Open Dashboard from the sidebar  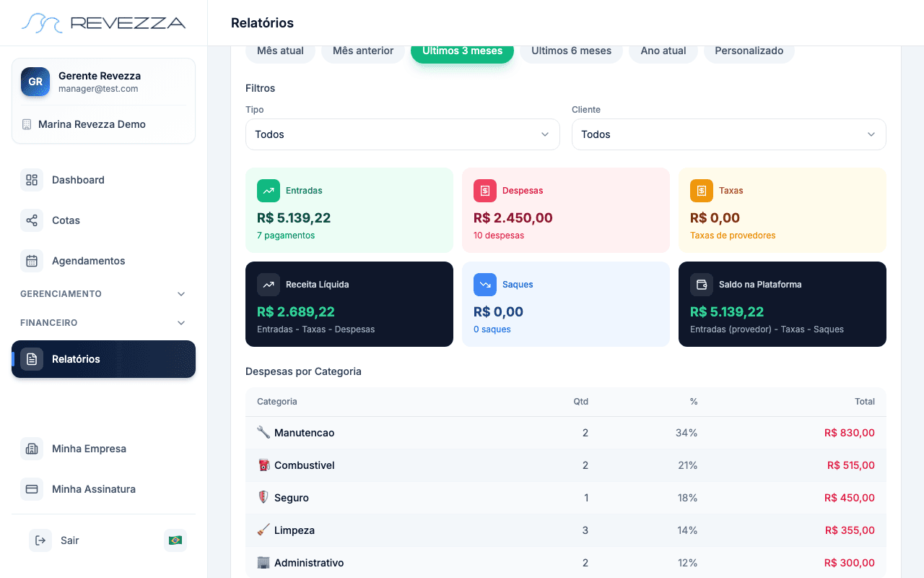click(x=103, y=180)
